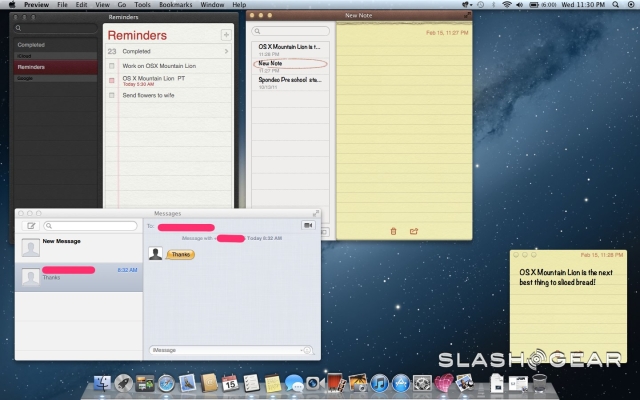Image resolution: width=640 pixels, height=400 pixels.
Task: Open the Tools menu in the menu bar
Action: click(x=143, y=5)
